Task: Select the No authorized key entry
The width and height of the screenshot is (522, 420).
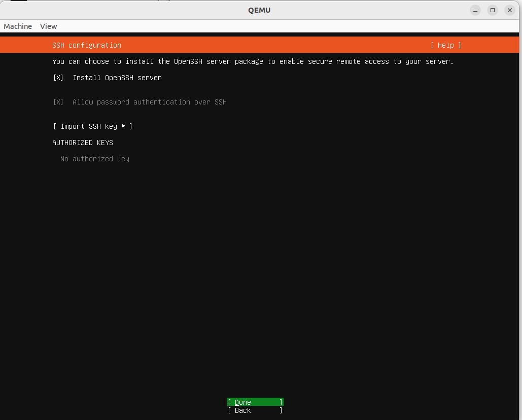Action: click(x=95, y=159)
